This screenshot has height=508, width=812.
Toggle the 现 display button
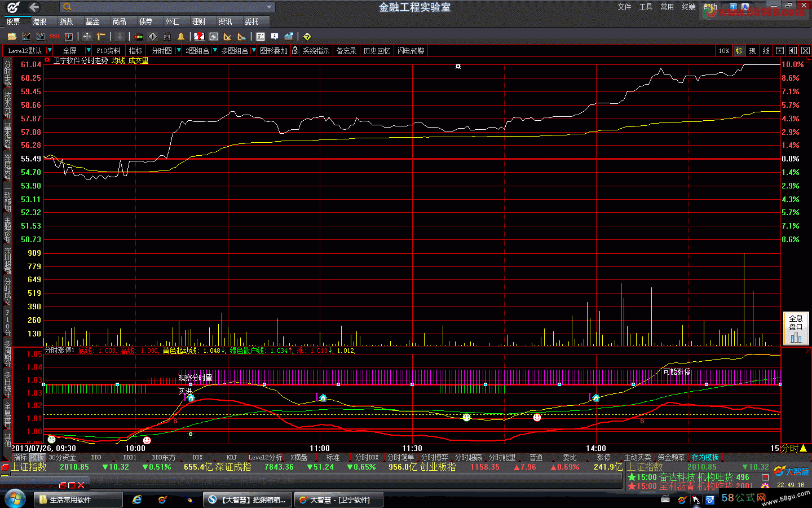tap(752, 51)
